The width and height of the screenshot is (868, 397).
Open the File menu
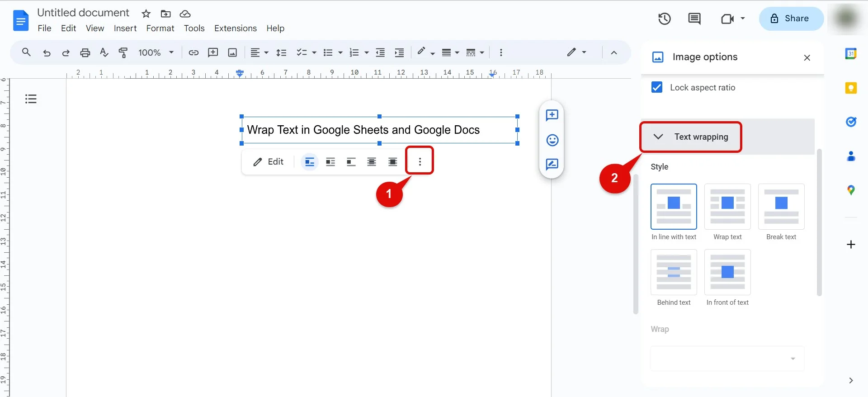tap(44, 28)
